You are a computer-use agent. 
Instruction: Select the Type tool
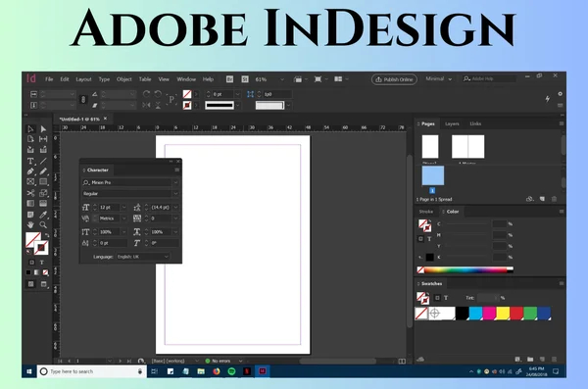[x=30, y=161]
